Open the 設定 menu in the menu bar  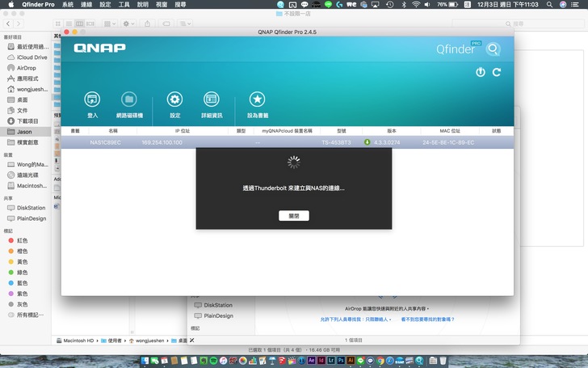pyautogui.click(x=105, y=5)
